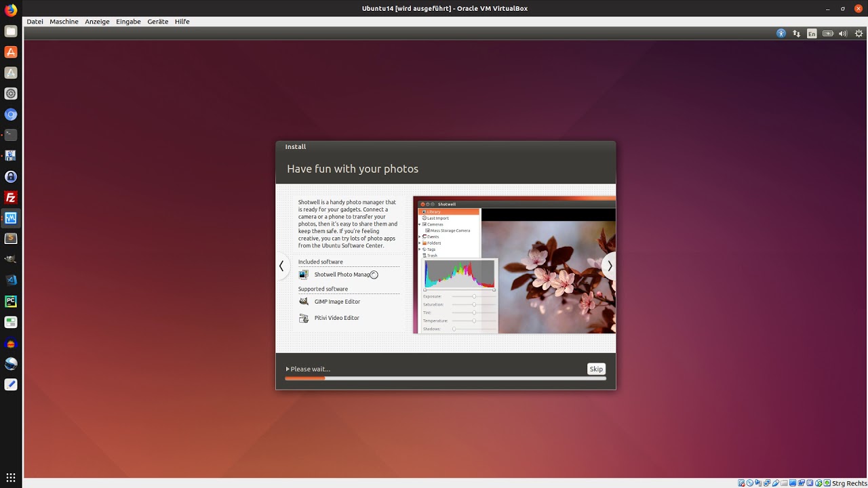The image size is (868, 488).
Task: Click the Pitivi Video Editor icon
Action: (303, 318)
